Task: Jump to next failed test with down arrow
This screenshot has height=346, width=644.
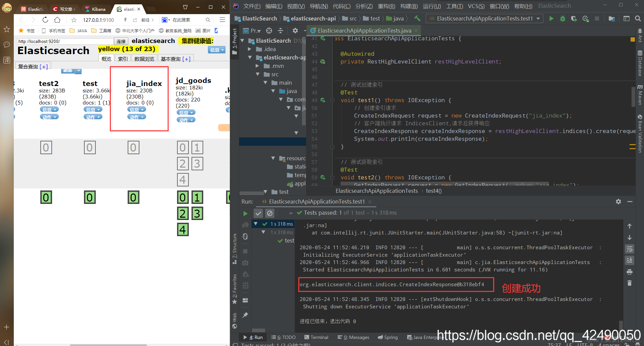Action: coord(630,237)
